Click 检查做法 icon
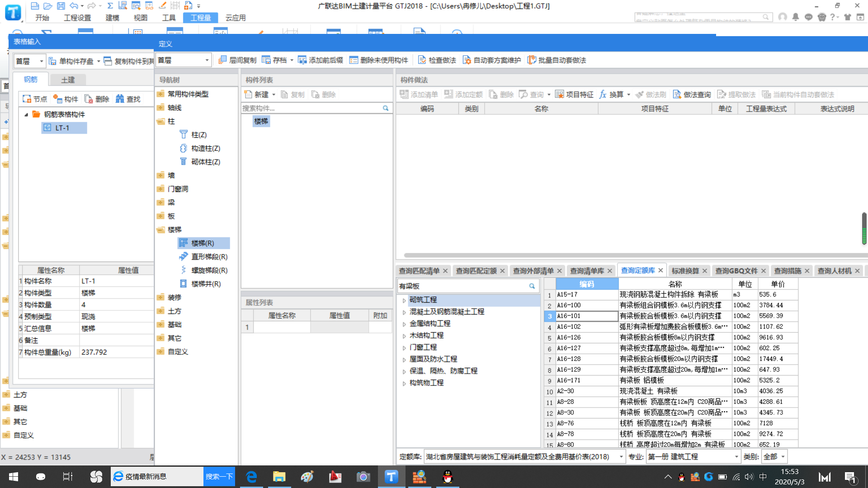The image size is (868, 488). click(422, 60)
